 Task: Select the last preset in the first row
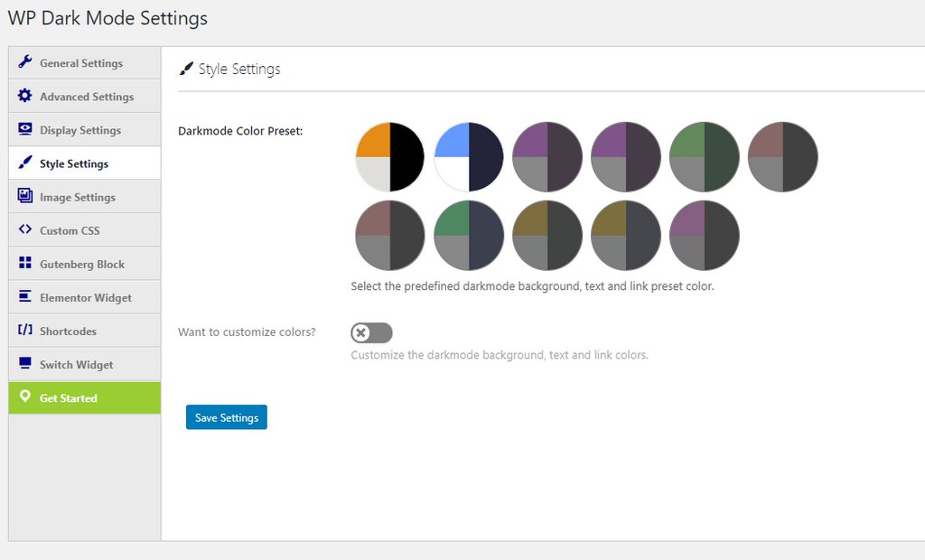click(782, 157)
